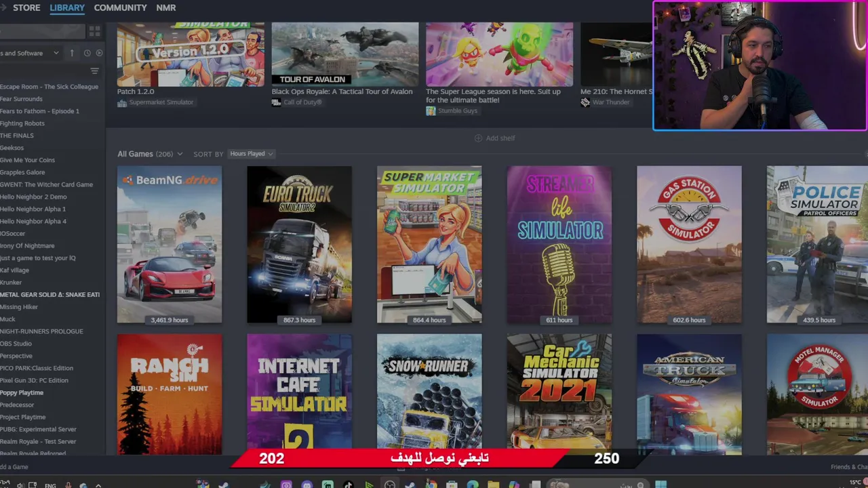This screenshot has height=488, width=868.
Task: Open the NMR profile tab
Action: click(166, 7)
